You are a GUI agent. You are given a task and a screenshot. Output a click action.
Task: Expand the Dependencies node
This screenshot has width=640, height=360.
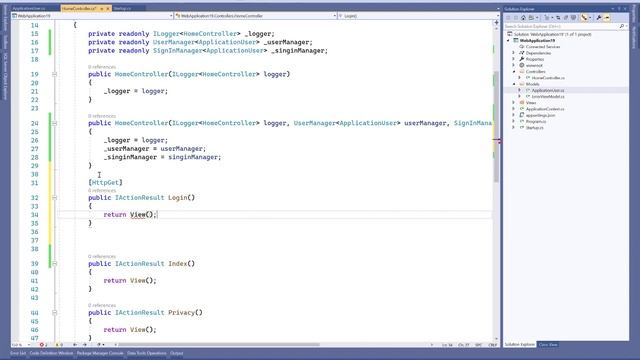click(x=514, y=53)
